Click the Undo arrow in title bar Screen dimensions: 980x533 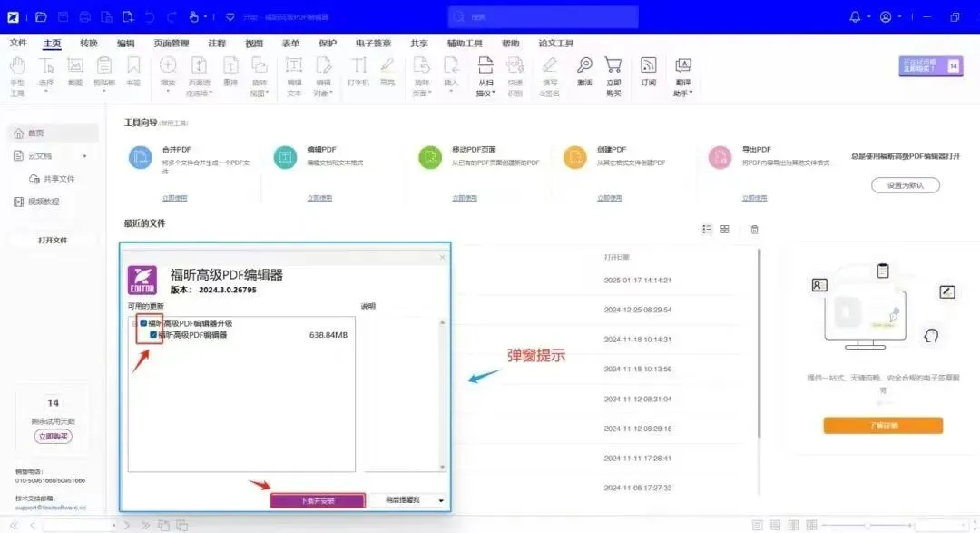coord(150,17)
